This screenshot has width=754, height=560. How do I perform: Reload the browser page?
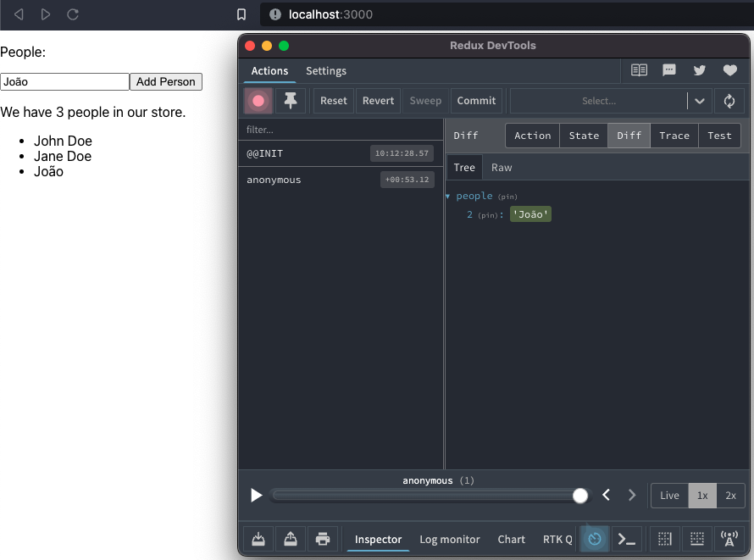click(x=73, y=14)
